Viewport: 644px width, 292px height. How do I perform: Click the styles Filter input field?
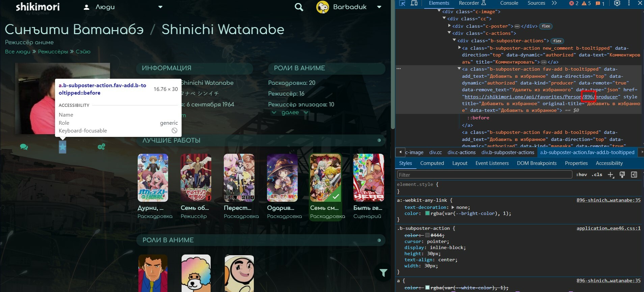[484, 175]
